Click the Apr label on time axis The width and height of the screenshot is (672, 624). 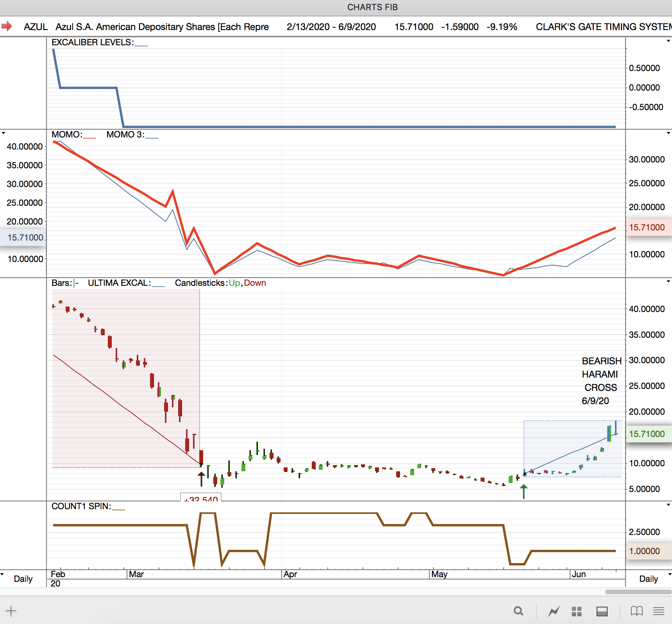(290, 574)
